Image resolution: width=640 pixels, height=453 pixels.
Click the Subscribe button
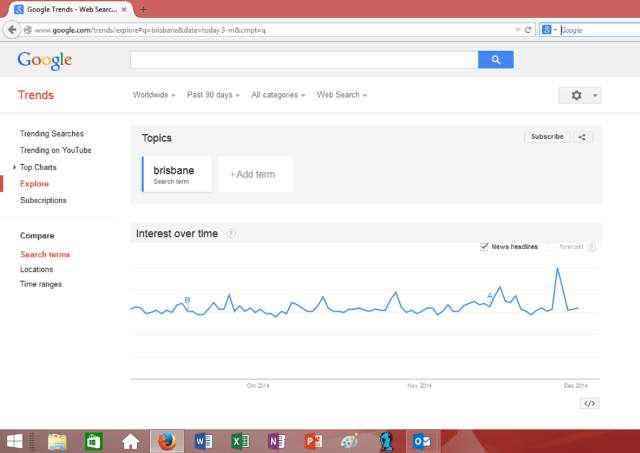click(x=547, y=137)
